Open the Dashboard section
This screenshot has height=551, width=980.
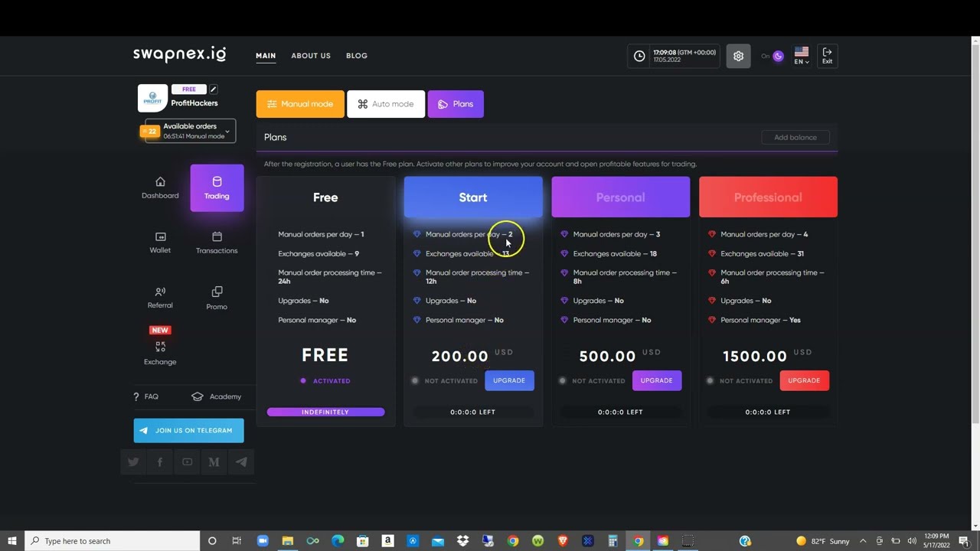coord(160,188)
